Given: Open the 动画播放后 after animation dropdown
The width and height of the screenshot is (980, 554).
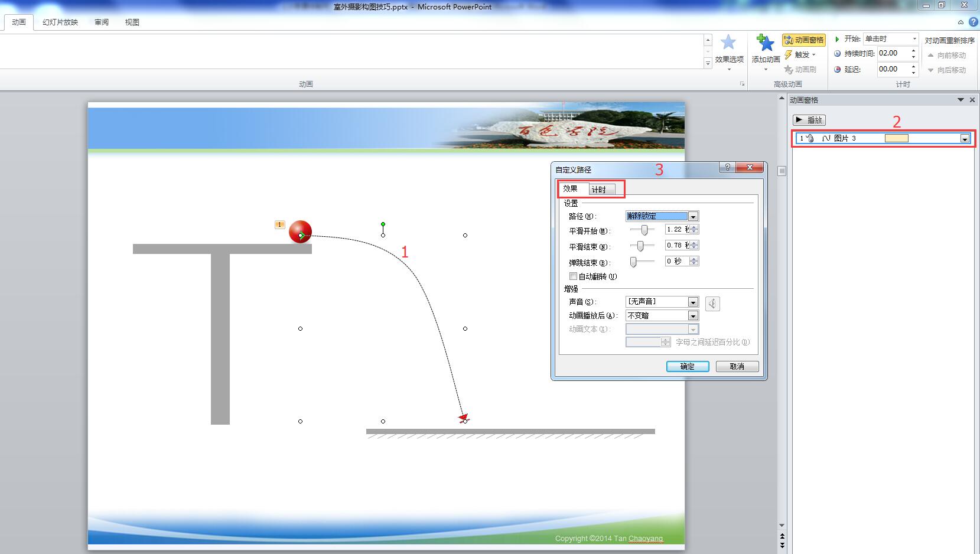Looking at the screenshot, I should [x=693, y=316].
